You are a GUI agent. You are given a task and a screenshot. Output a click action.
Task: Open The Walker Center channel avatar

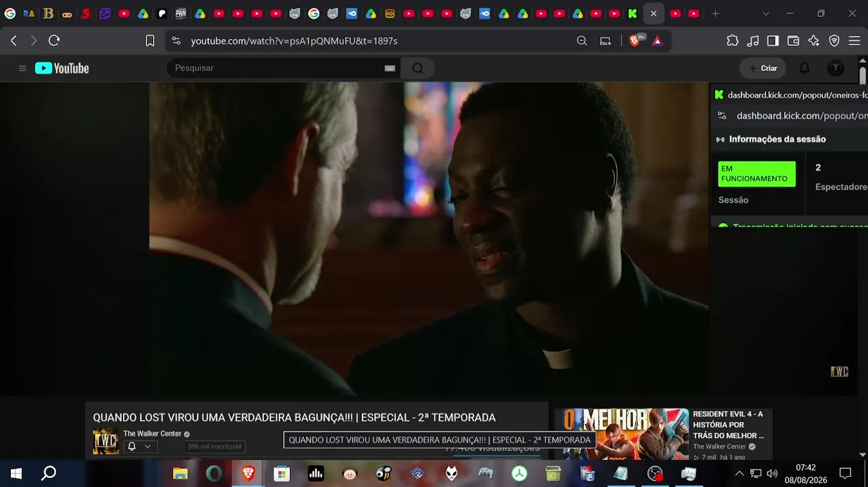click(106, 442)
